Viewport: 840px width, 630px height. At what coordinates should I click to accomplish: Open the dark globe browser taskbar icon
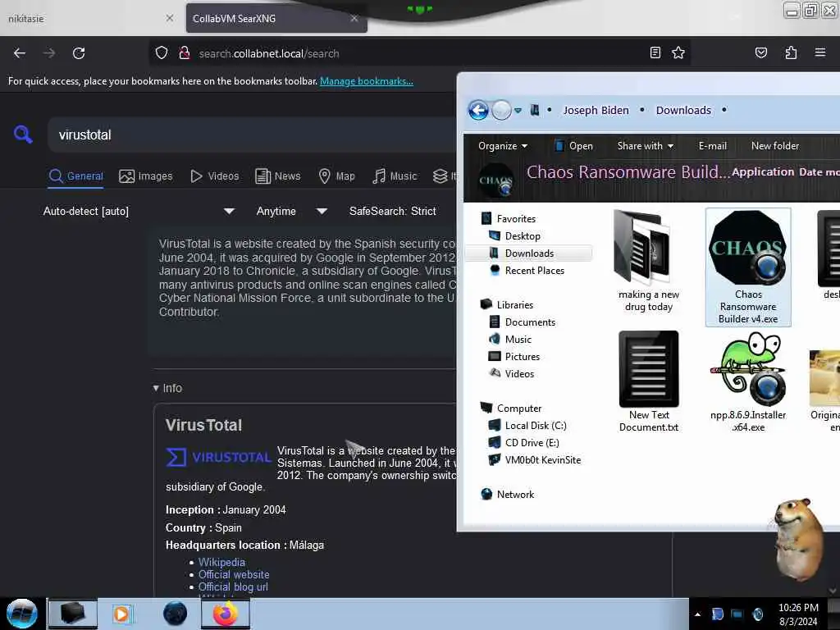pyautogui.click(x=176, y=614)
